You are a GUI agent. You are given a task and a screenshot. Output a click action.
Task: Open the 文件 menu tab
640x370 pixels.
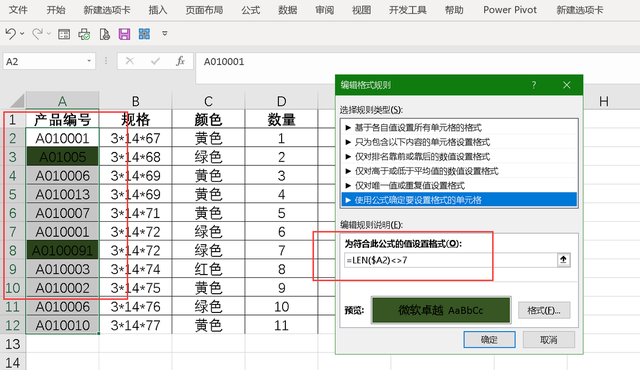18,10
